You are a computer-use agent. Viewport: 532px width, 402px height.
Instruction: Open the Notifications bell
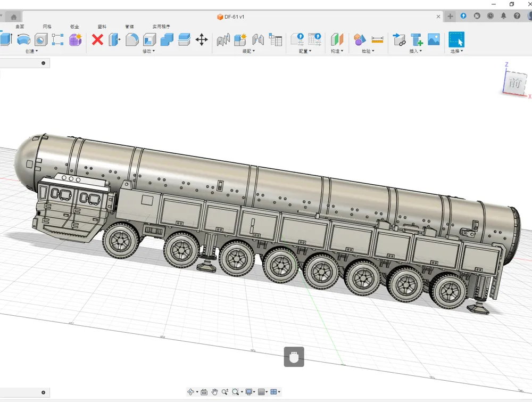tap(503, 16)
